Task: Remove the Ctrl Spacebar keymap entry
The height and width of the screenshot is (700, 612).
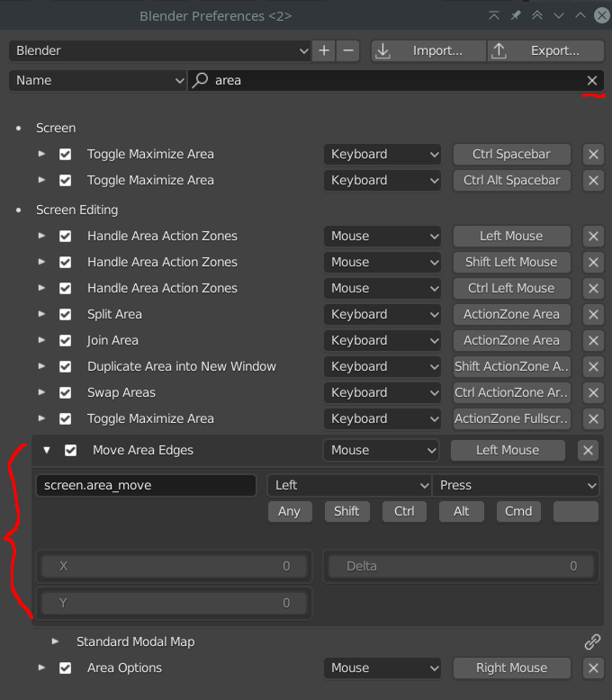Action: coord(593,155)
